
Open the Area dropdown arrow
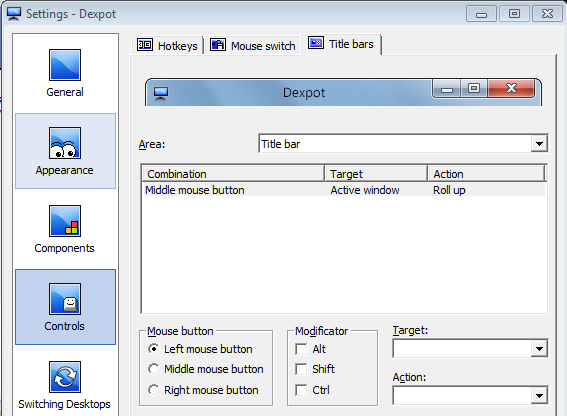(x=539, y=144)
